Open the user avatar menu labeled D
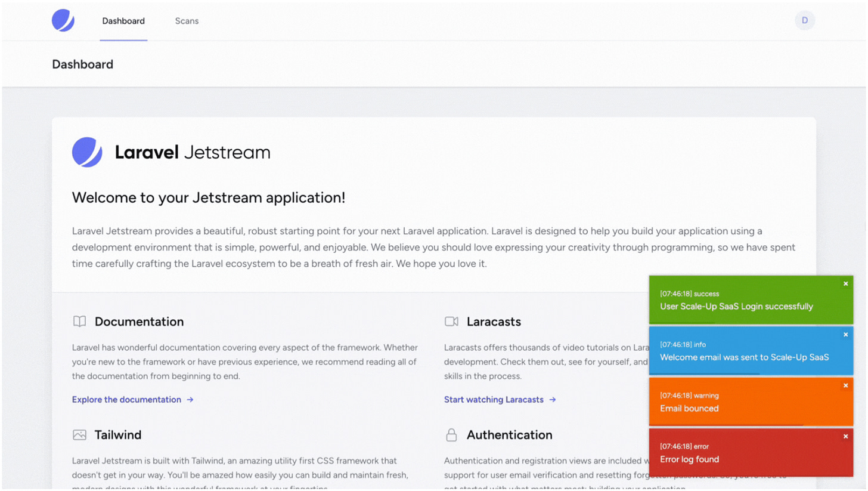The image size is (868, 491). point(805,20)
